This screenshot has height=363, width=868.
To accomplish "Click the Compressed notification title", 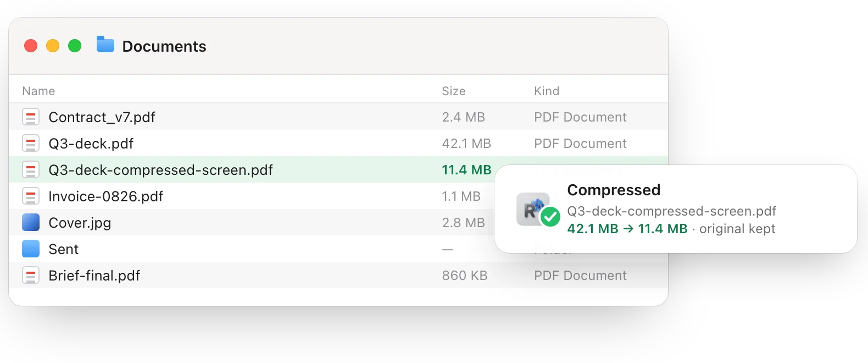I will [614, 190].
